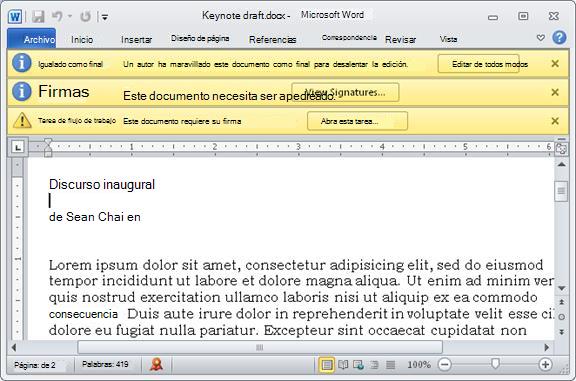Open the Customize Quick Access Toolbar dropdown
The width and height of the screenshot is (576, 381).
[x=105, y=17]
